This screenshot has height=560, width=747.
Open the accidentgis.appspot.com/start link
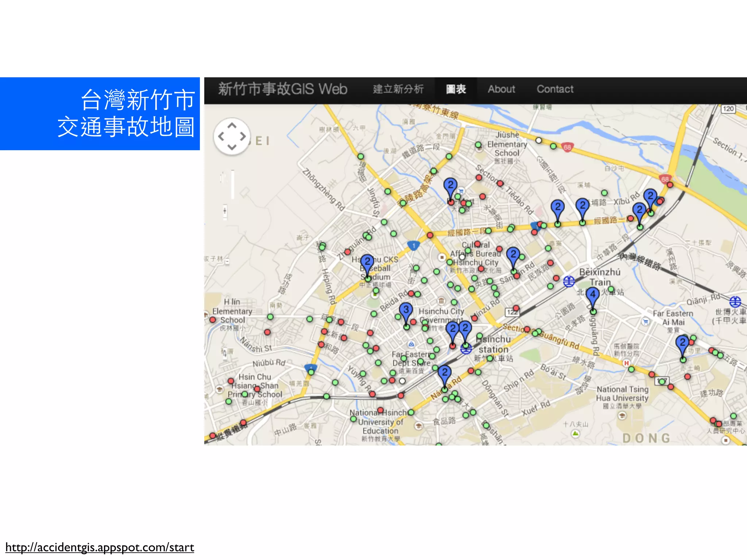(100, 547)
